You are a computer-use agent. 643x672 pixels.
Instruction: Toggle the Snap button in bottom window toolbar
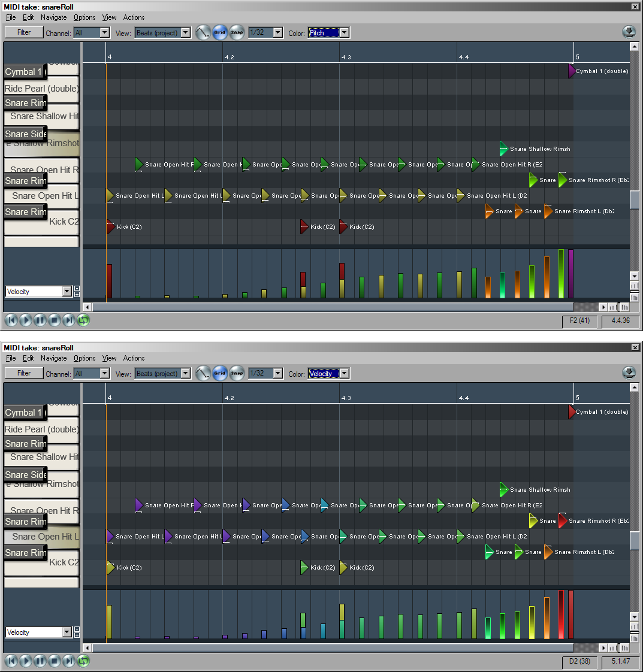click(x=237, y=374)
